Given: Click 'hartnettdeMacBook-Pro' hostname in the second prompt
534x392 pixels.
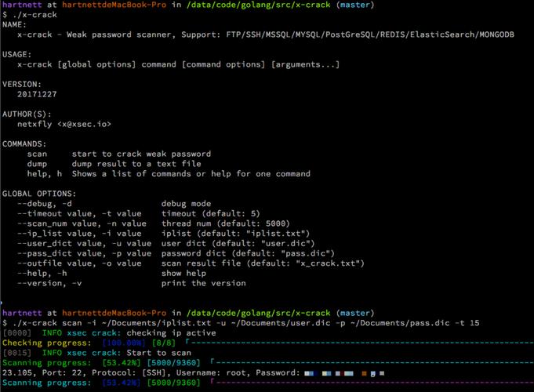Looking at the screenshot, I should point(114,313).
